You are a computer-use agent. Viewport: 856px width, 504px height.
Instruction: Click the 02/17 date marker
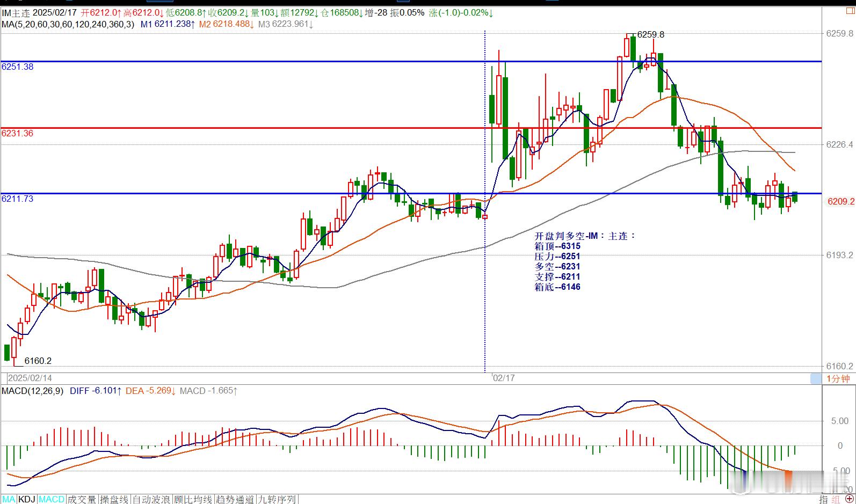coord(504,378)
